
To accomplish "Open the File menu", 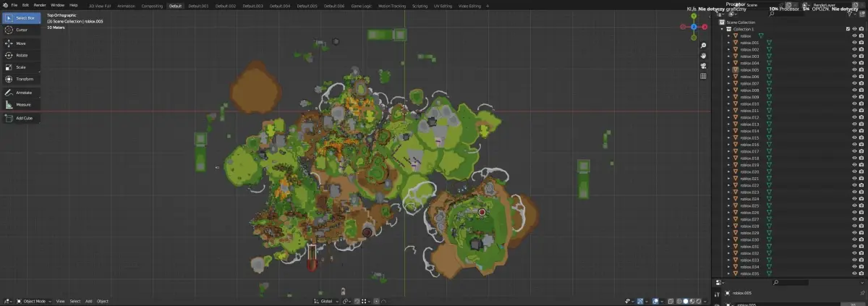I will point(14,5).
